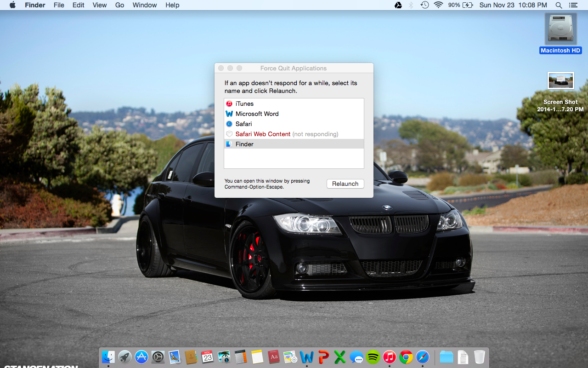Open the yellow Notes icon in Dock
The width and height of the screenshot is (588, 368).
[x=257, y=356]
